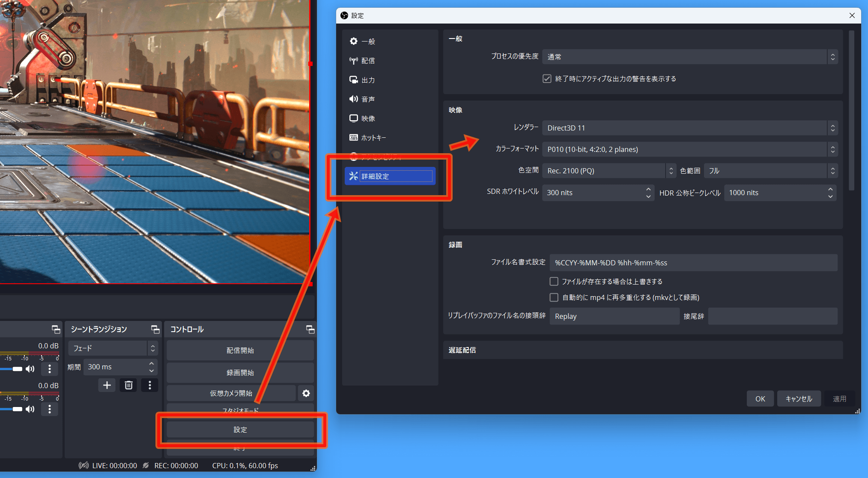Click the REC status icon
The image size is (868, 478).
click(x=146, y=466)
